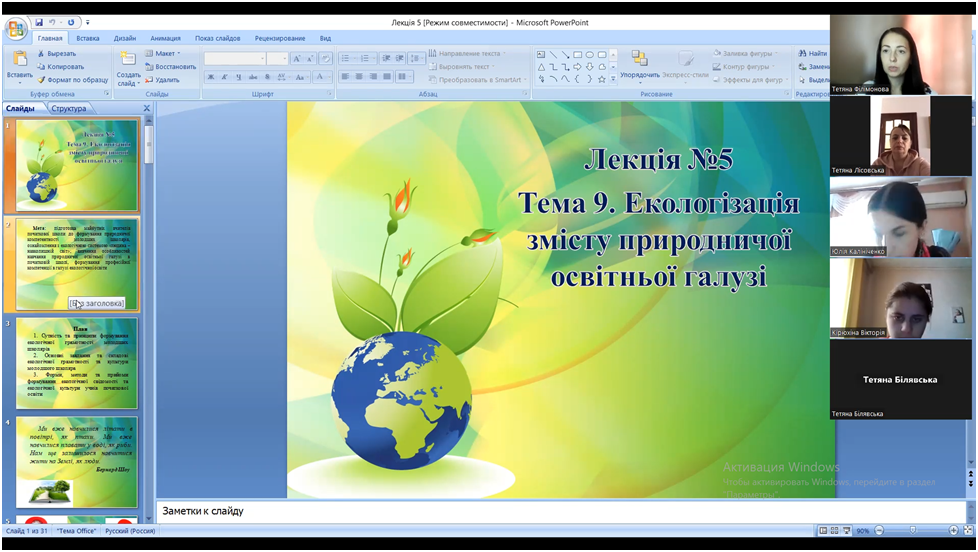Start slide show view from the status bar
The image size is (978, 552).
click(x=845, y=531)
